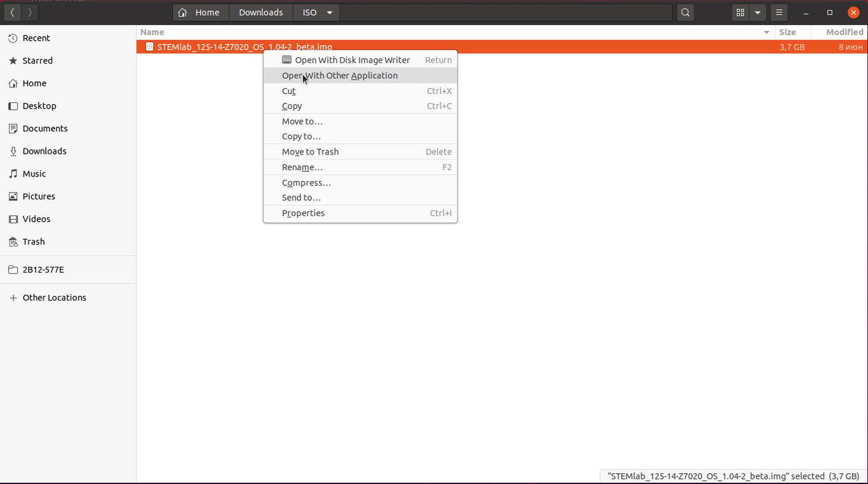Choose Open With Disk Image Writer
Screen dimensions: 868x484
click(360, 60)
